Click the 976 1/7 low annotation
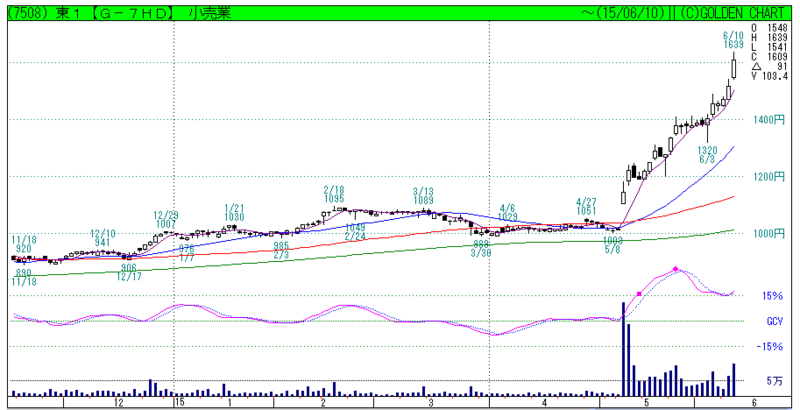Image resolution: width=800 pixels, height=410 pixels. pyautogui.click(x=187, y=253)
